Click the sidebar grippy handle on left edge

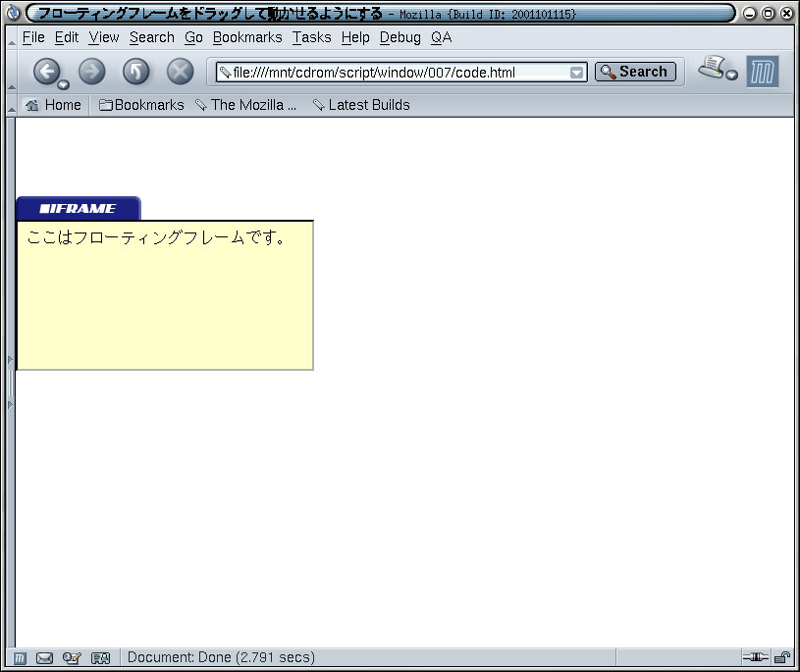[10, 383]
